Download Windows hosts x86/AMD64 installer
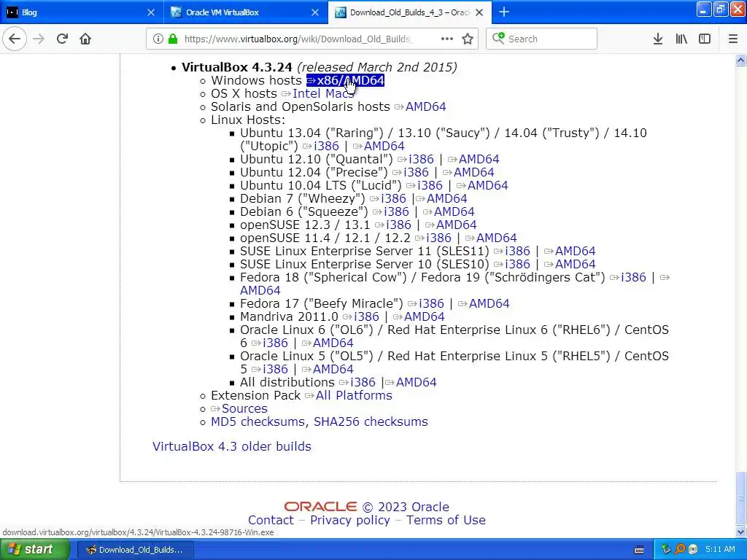747x560 pixels. (x=345, y=80)
